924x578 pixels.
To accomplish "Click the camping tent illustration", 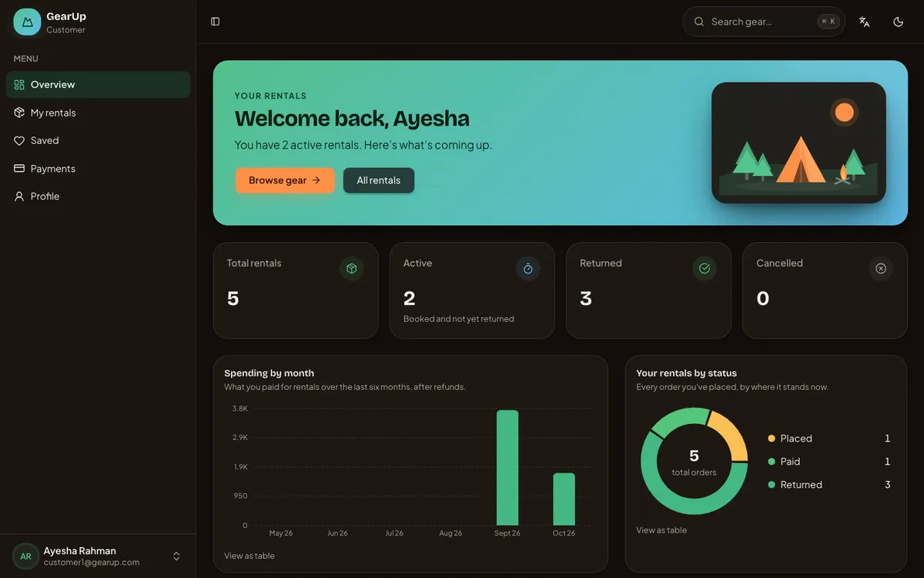I will pyautogui.click(x=798, y=143).
